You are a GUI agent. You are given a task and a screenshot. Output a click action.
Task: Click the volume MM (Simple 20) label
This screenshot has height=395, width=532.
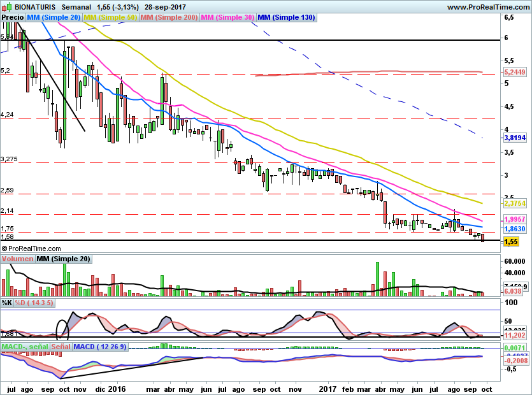(64, 259)
